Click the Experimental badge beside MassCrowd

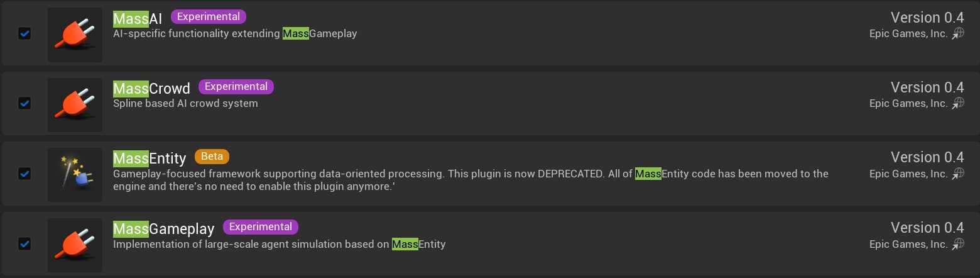(x=236, y=87)
